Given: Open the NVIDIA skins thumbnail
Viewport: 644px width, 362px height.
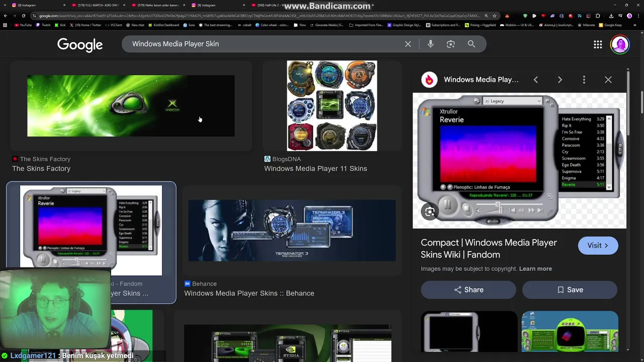Looking at the screenshot, I should coord(287,343).
